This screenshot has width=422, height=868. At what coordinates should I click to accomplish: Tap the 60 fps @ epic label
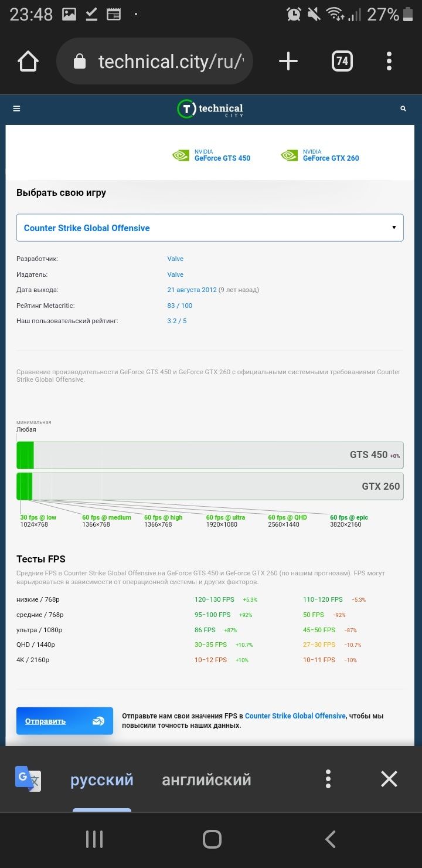pyautogui.click(x=349, y=517)
